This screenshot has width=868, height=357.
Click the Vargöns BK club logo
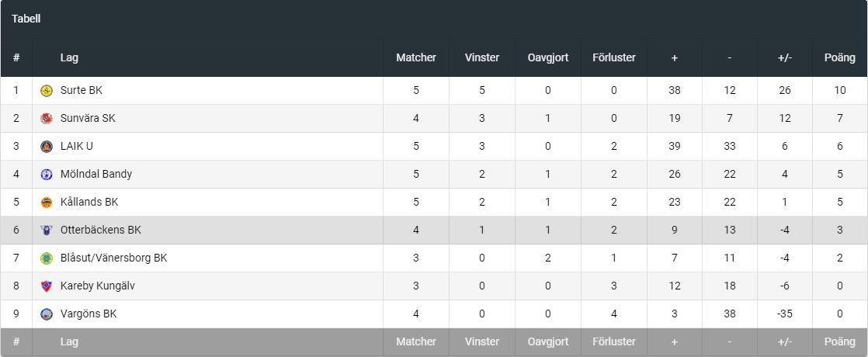point(47,314)
